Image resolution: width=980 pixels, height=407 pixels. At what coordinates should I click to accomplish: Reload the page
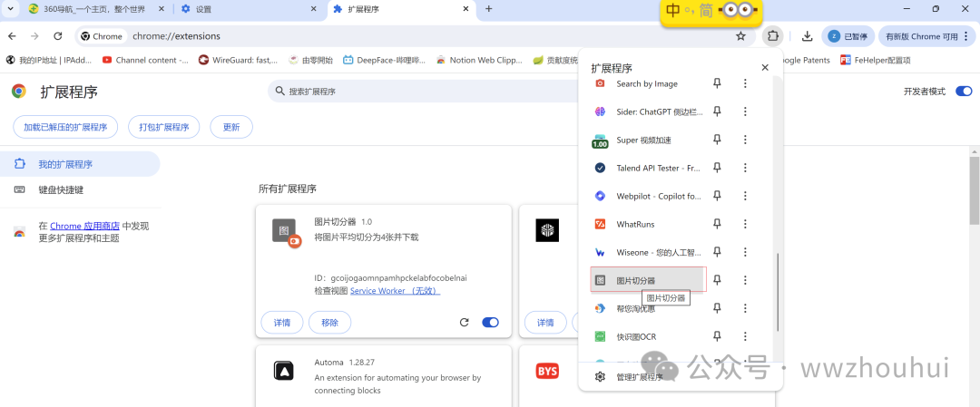[58, 36]
